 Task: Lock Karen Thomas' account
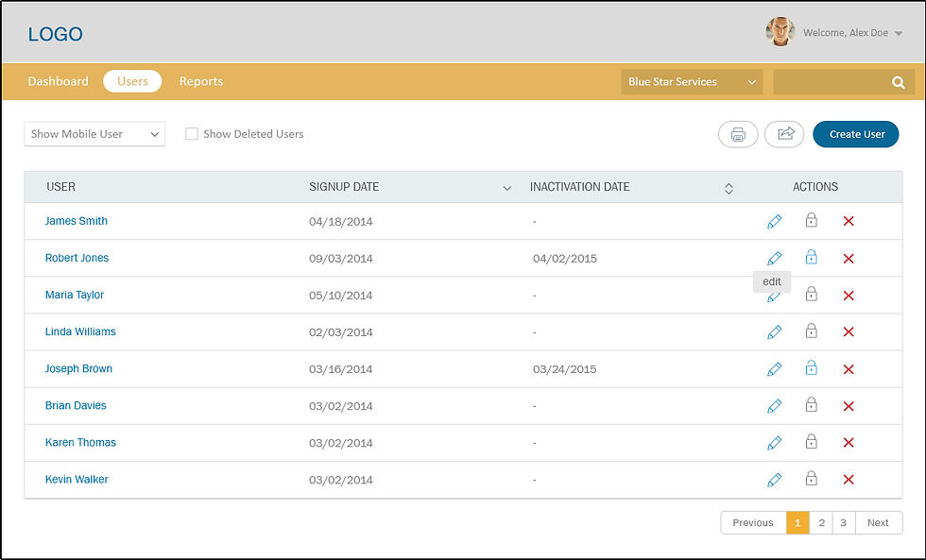[x=812, y=441]
